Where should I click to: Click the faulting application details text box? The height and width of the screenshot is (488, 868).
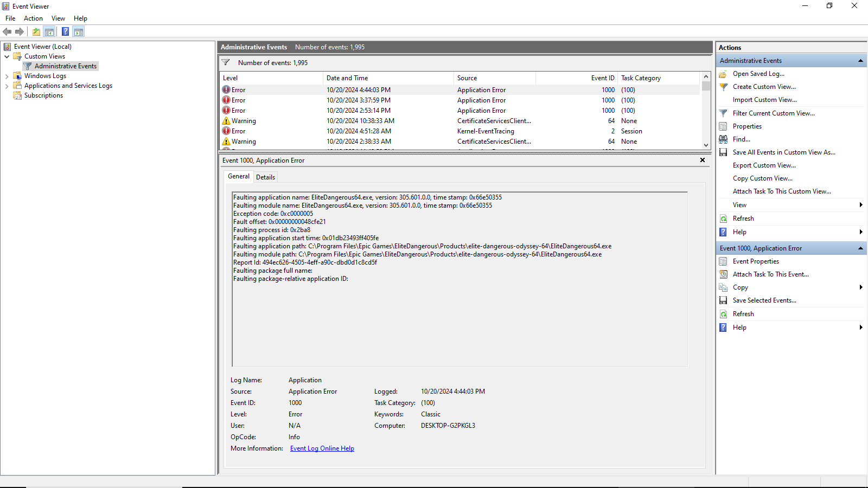click(x=460, y=279)
